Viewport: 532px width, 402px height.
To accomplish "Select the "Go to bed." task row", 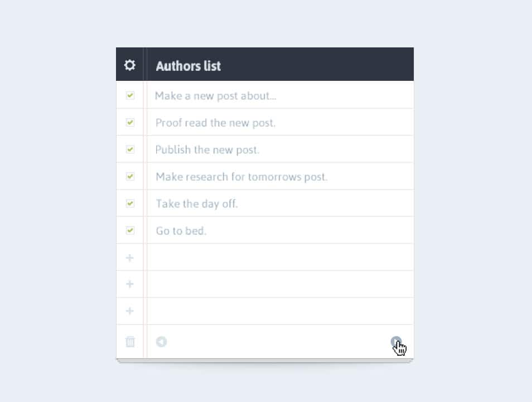I will point(181,230).
